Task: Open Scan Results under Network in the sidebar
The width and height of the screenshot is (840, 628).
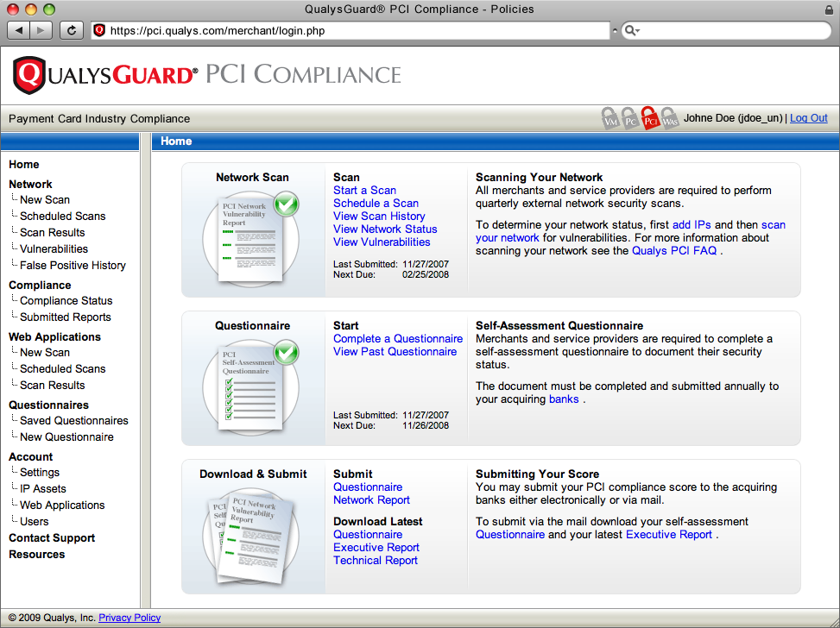Action: coord(52,233)
